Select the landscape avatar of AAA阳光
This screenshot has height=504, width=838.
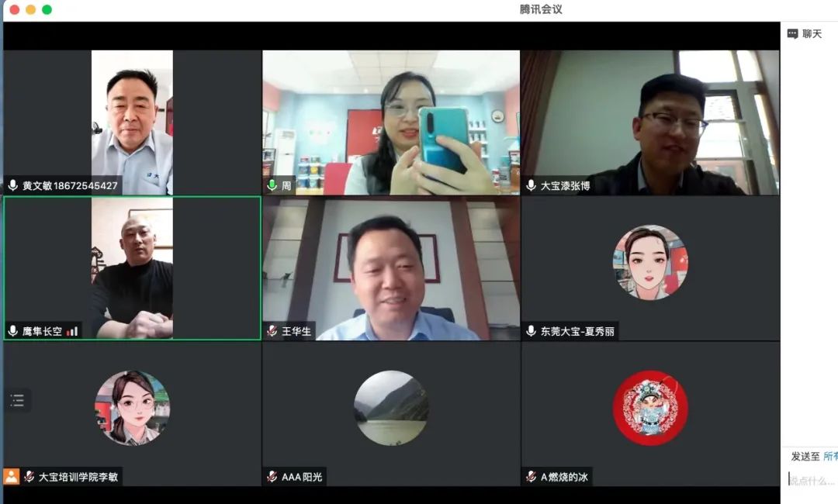point(391,408)
